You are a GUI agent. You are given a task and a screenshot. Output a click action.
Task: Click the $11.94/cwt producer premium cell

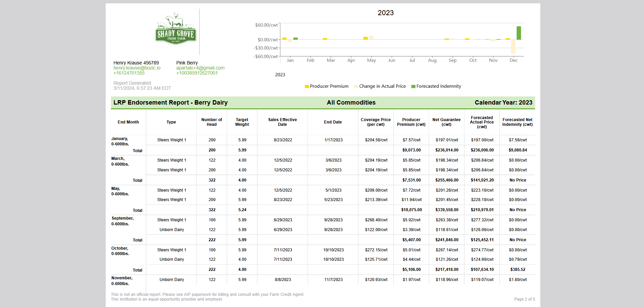tap(412, 200)
